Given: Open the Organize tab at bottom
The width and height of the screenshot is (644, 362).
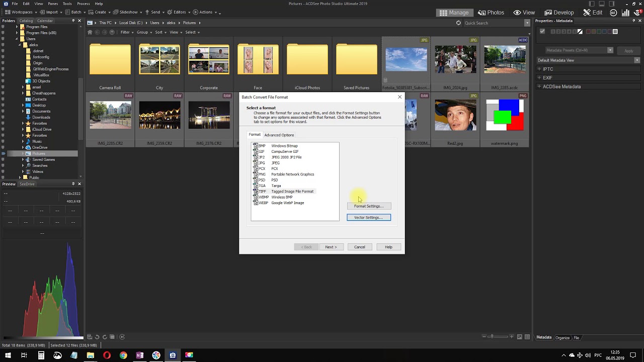Looking at the screenshot, I should (562, 338).
